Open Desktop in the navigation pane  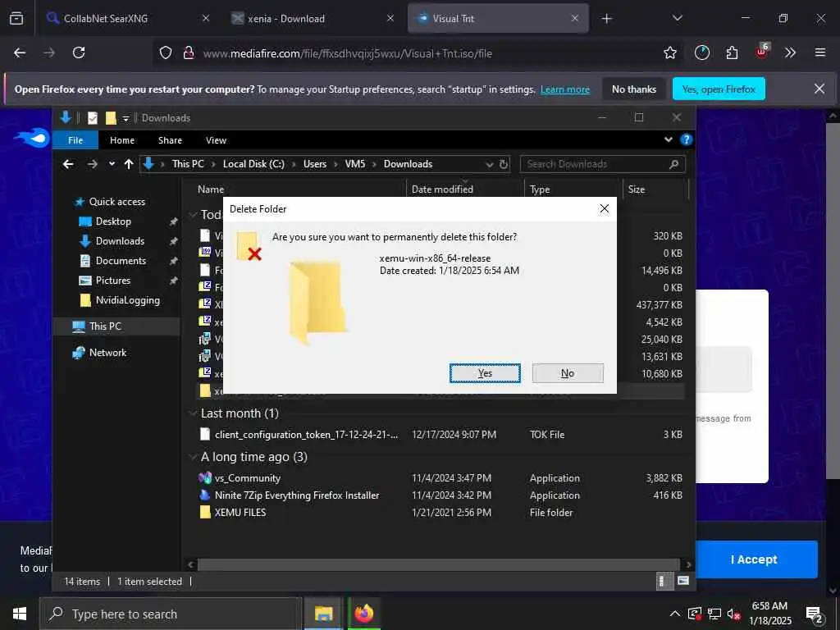click(113, 221)
